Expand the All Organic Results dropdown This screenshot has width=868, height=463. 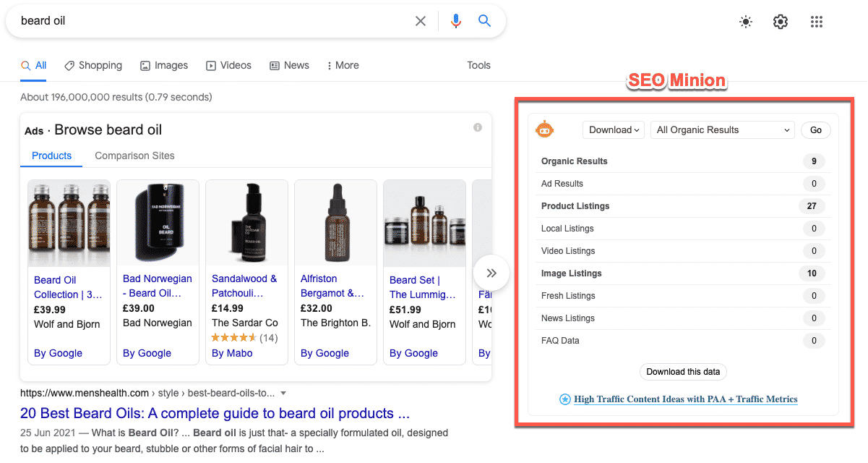click(723, 130)
